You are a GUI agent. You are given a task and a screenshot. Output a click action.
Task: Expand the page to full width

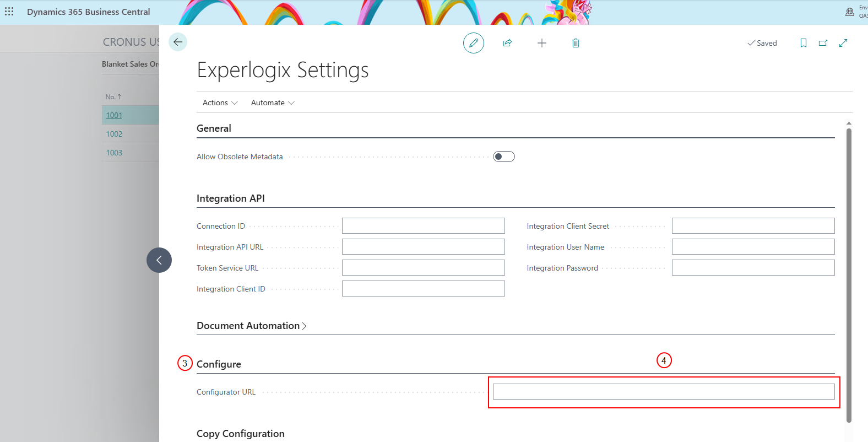pos(843,43)
